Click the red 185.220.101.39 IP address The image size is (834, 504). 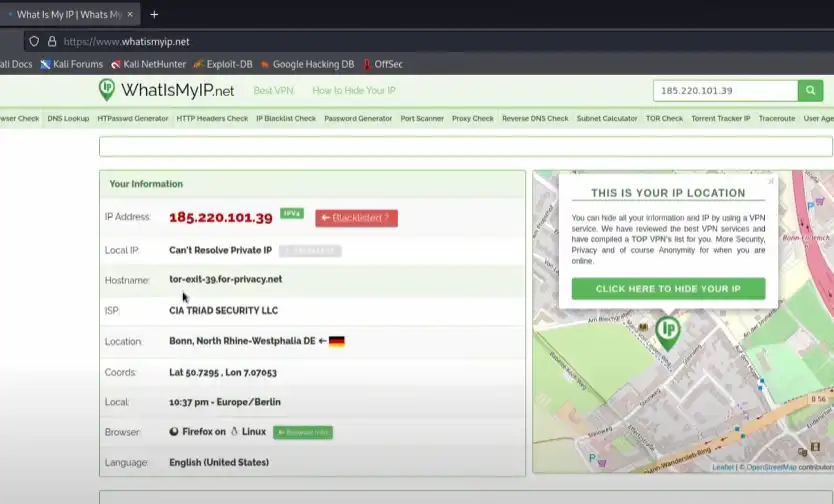[221, 217]
